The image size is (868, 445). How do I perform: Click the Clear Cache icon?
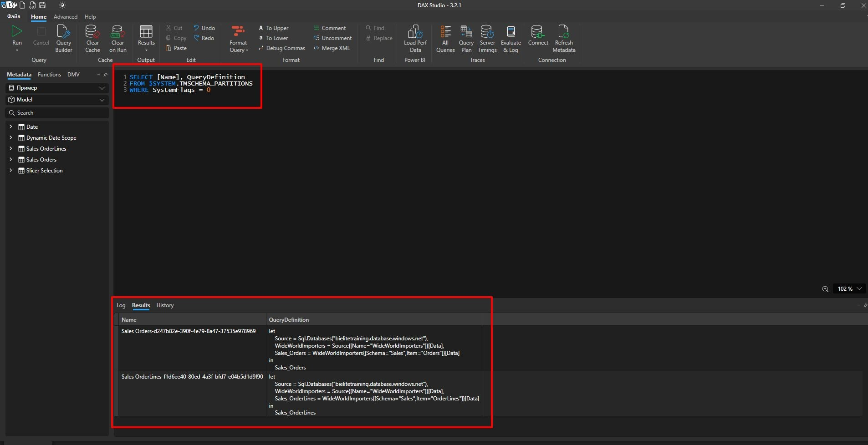(x=92, y=31)
